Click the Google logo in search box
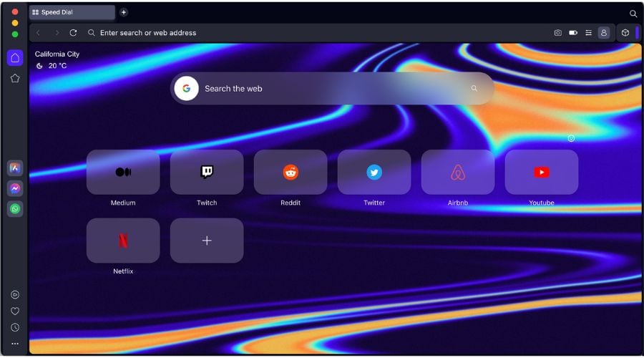This screenshot has width=644, height=358. click(x=187, y=88)
